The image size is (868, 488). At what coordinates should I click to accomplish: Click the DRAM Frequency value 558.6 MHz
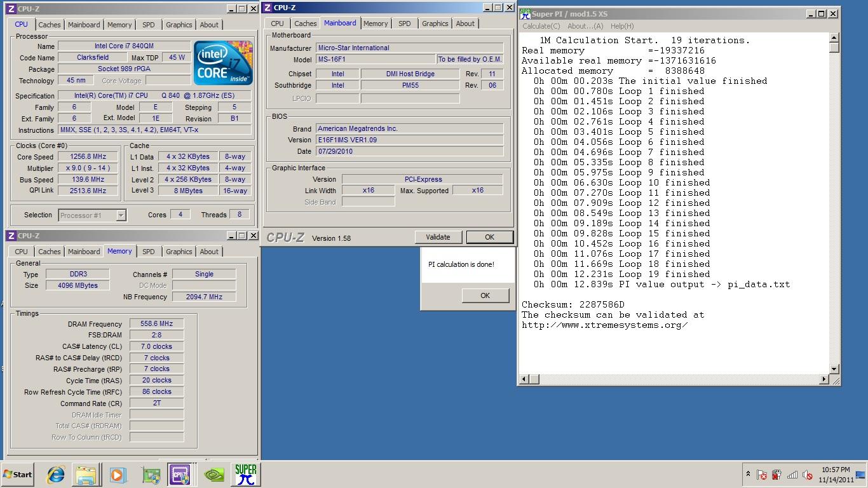156,324
